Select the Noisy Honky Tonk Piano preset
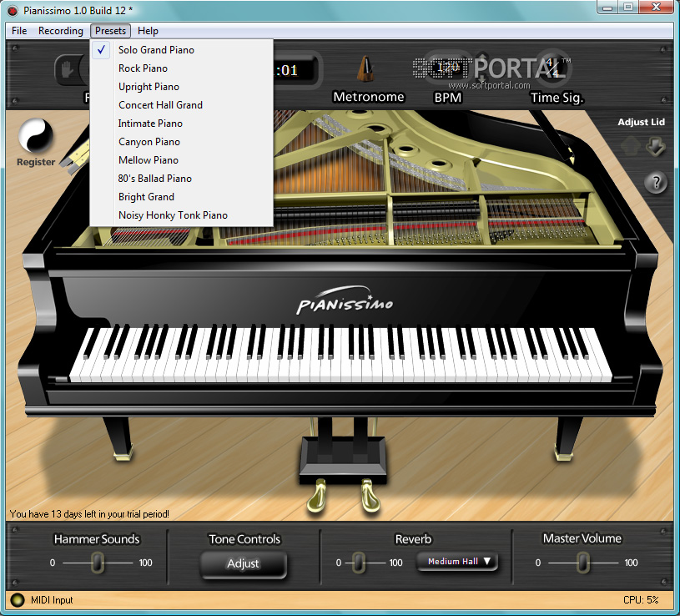 [181, 215]
